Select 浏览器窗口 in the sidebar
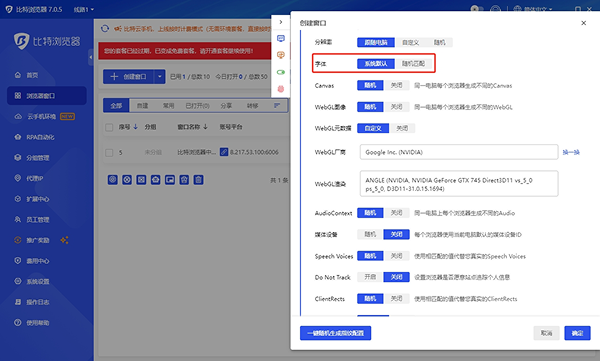Screen dimensions: 600x361 pos(47,96)
